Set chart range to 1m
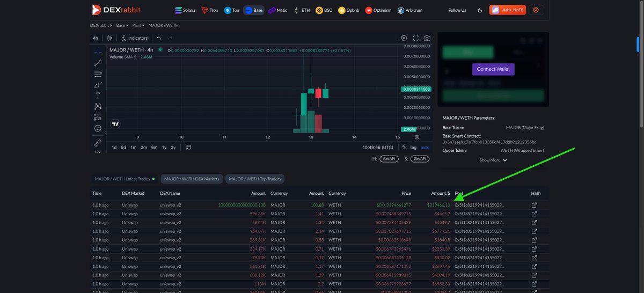This screenshot has height=293, width=644. point(133,147)
